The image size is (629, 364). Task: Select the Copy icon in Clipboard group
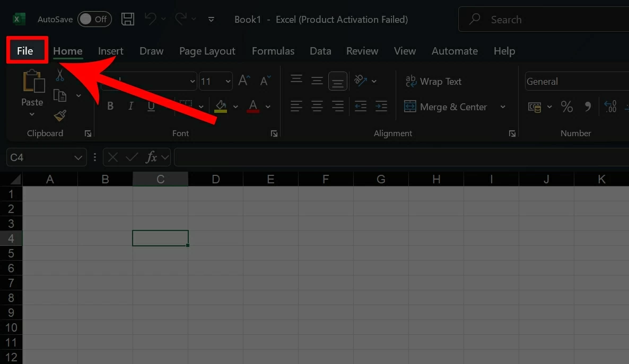point(60,95)
